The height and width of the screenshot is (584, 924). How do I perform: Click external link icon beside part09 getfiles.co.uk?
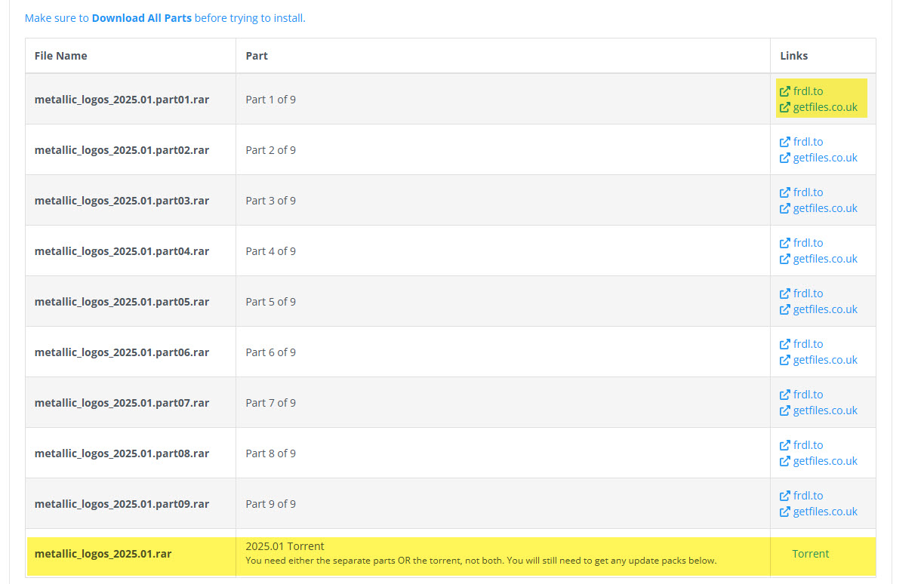click(784, 512)
